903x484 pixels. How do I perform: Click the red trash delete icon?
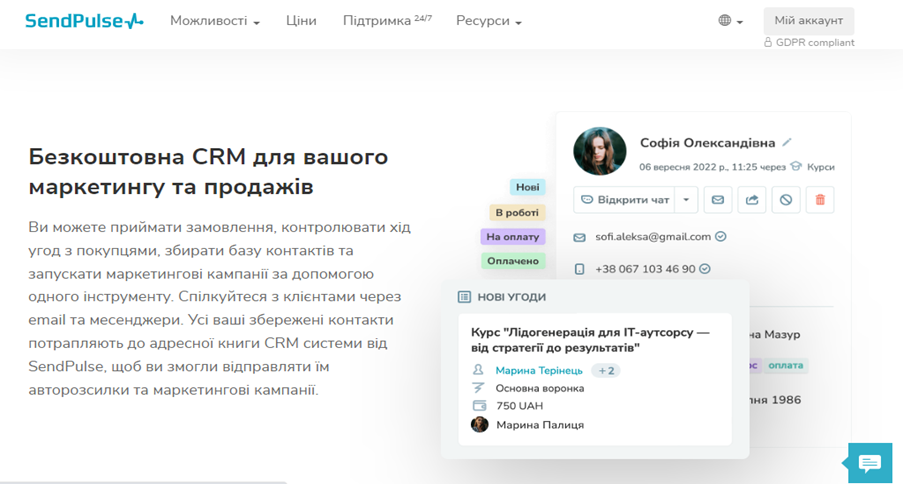820,200
